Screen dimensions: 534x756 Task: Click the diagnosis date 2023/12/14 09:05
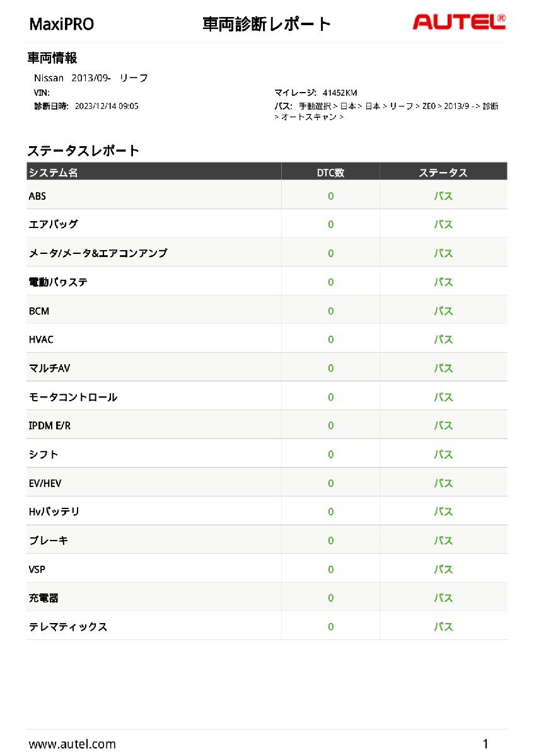[x=107, y=106]
